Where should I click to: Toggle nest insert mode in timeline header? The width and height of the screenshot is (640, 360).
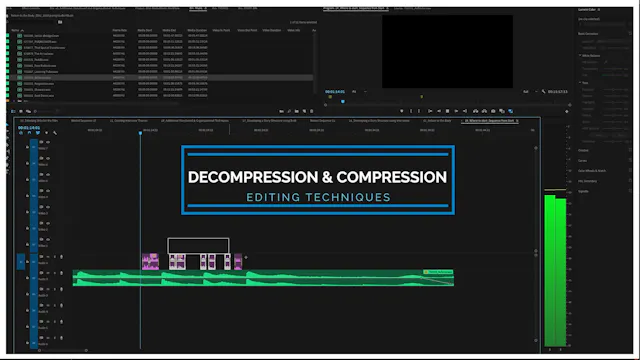click(x=21, y=133)
